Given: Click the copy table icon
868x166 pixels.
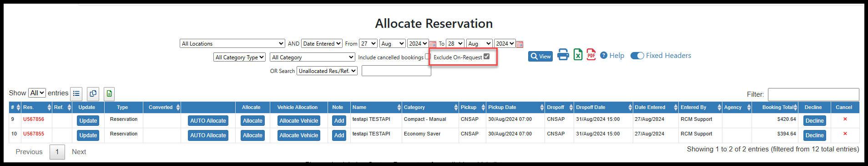Looking at the screenshot, I should 93,93.
